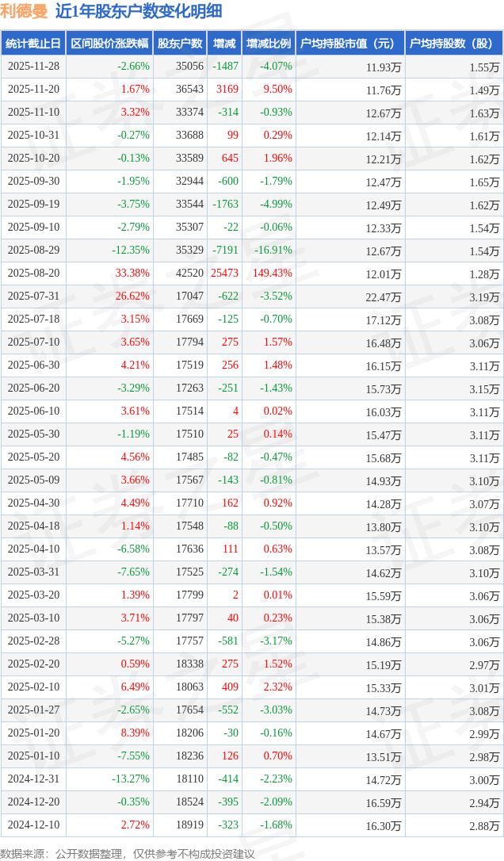Select the 2025-11-28 date cell

(x=33, y=67)
